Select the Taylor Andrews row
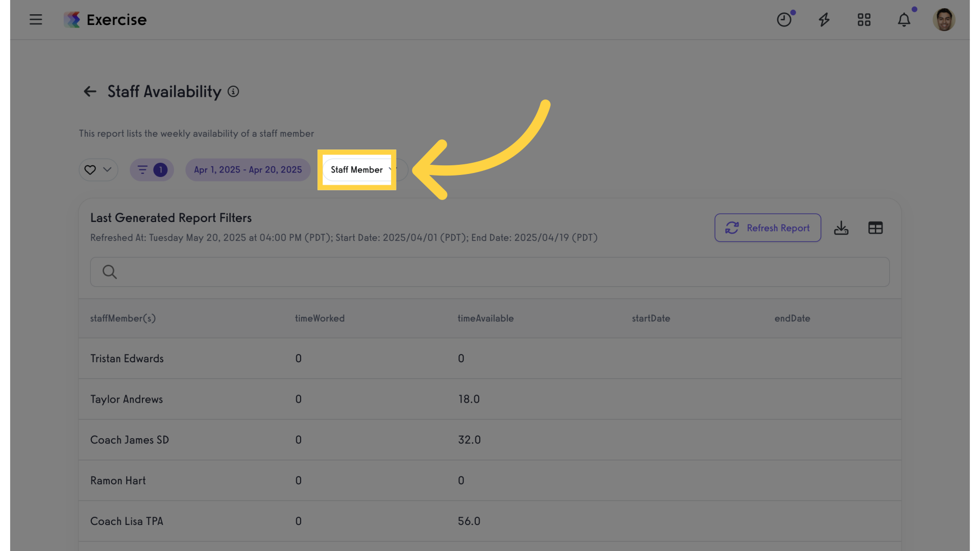 coord(490,399)
